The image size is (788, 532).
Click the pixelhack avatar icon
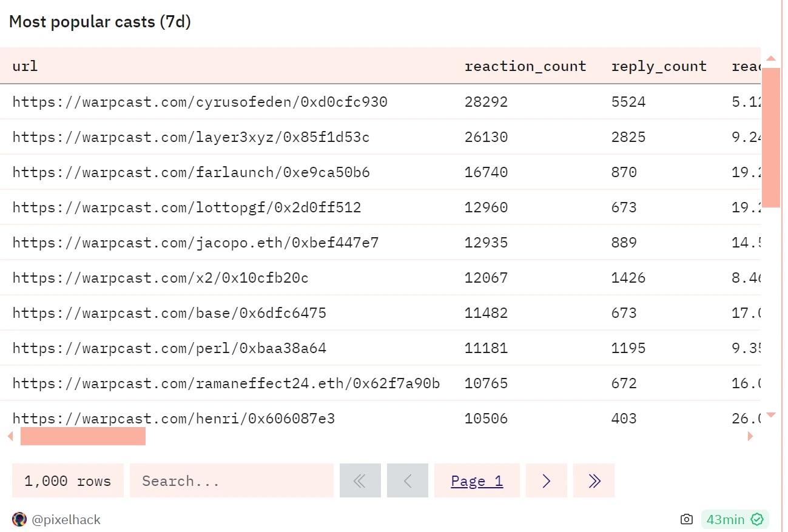pyautogui.click(x=19, y=519)
